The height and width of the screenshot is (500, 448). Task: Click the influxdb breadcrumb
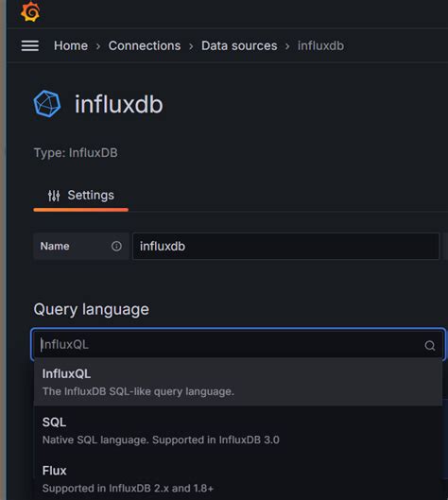320,46
